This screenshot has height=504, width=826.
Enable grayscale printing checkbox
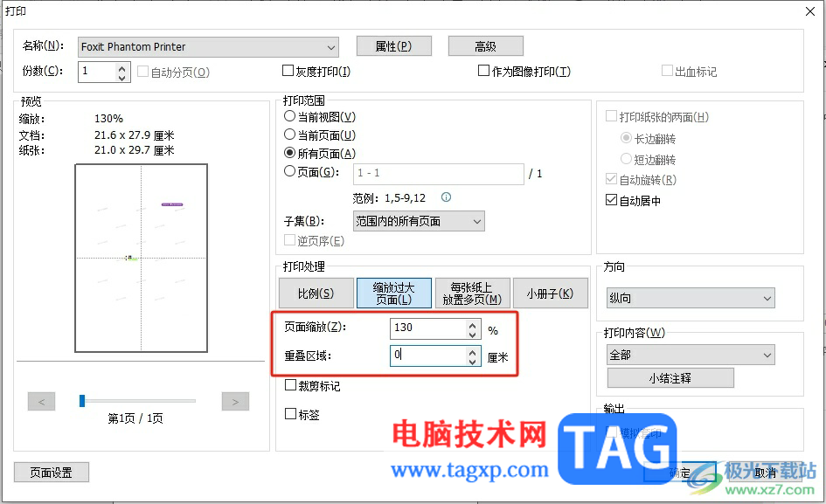point(288,71)
